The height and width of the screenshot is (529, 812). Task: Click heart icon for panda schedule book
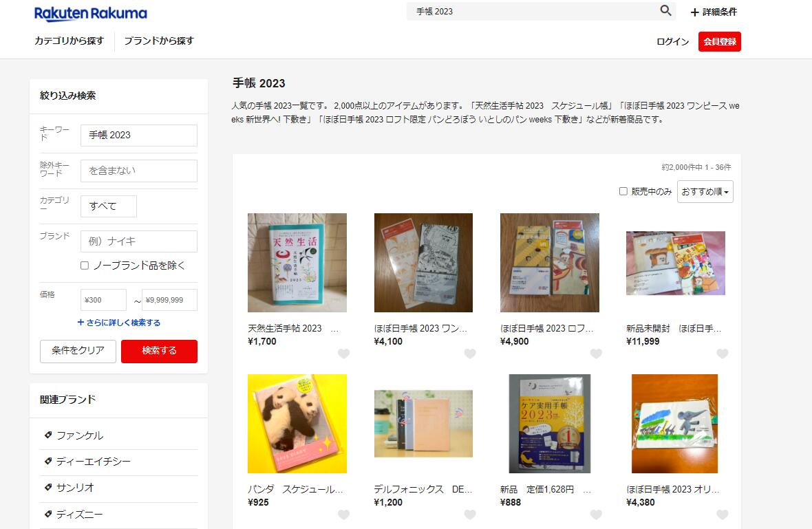pyautogui.click(x=344, y=515)
